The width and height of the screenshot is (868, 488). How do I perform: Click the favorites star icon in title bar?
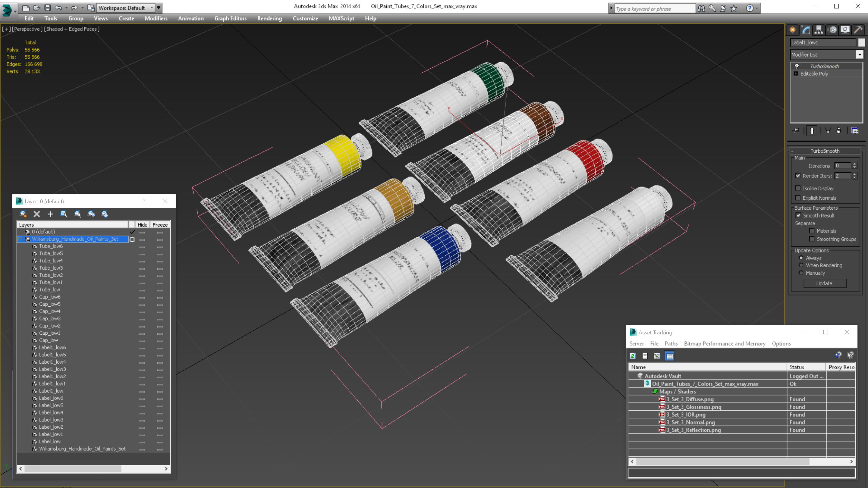tap(734, 8)
